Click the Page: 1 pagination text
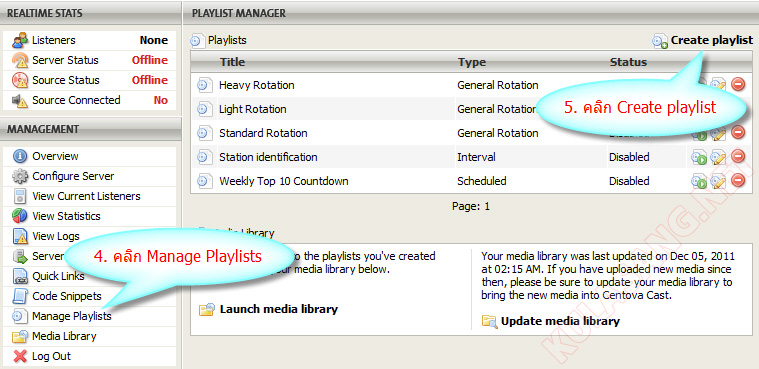Screen dimensions: 759x369 click(x=471, y=206)
